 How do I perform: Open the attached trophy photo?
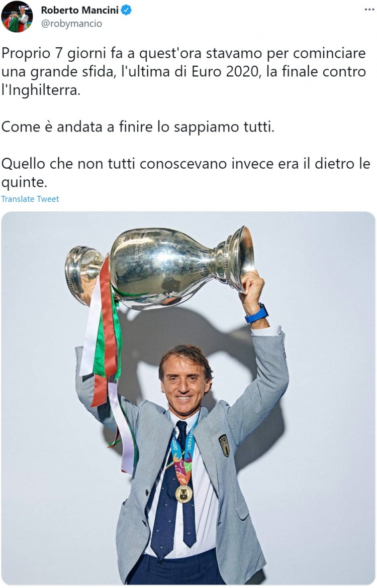pos(188,398)
